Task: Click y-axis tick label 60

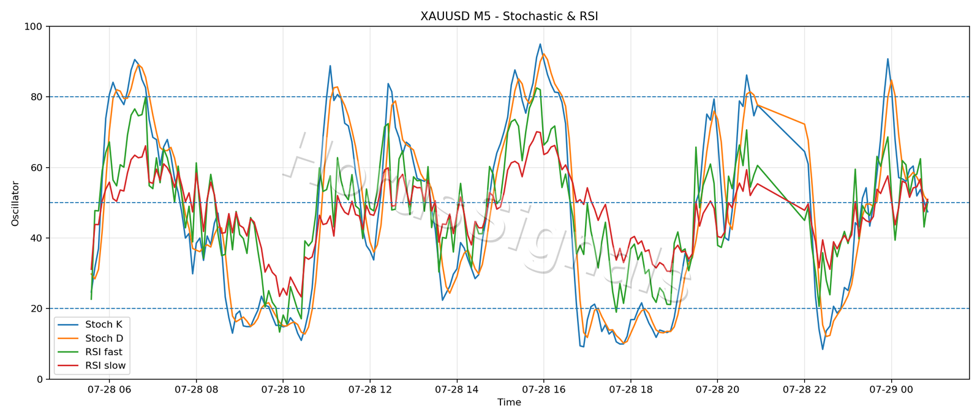Action: coord(36,168)
